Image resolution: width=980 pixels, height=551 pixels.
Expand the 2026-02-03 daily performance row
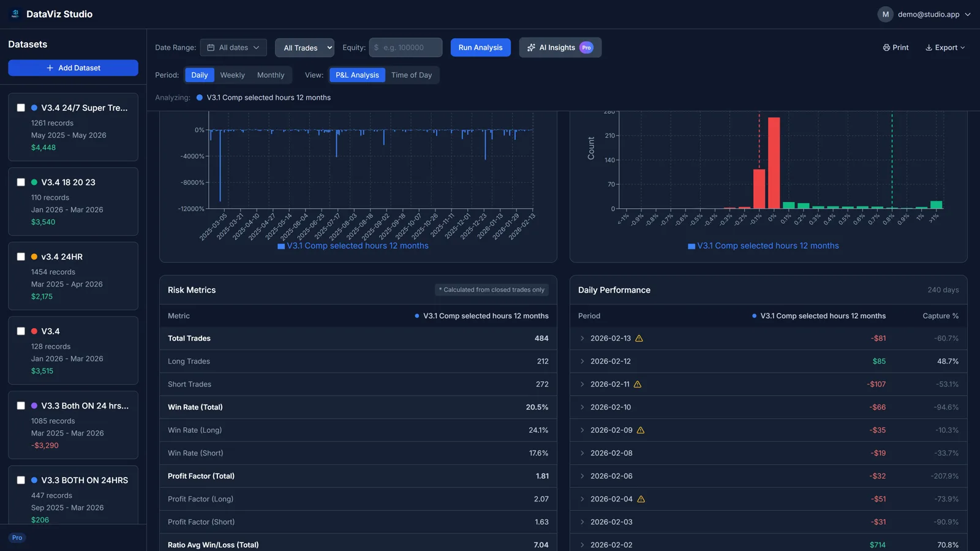click(x=582, y=522)
